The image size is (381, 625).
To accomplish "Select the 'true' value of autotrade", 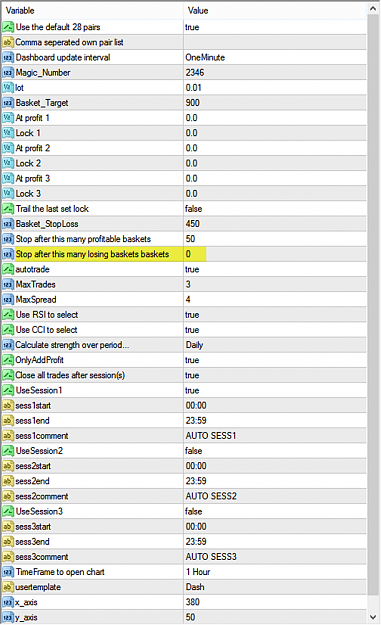I will (192, 269).
